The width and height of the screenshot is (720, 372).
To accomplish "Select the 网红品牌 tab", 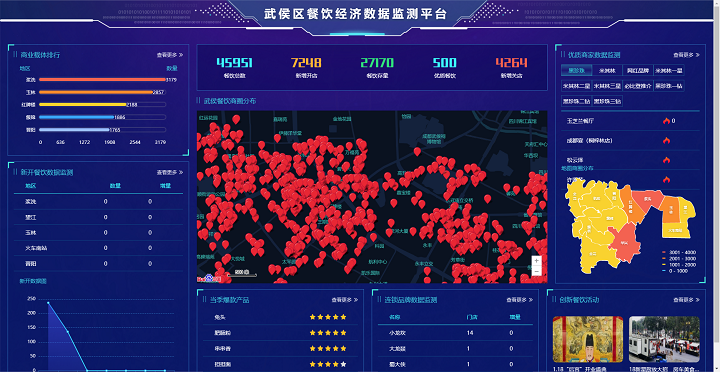I will coord(638,71).
